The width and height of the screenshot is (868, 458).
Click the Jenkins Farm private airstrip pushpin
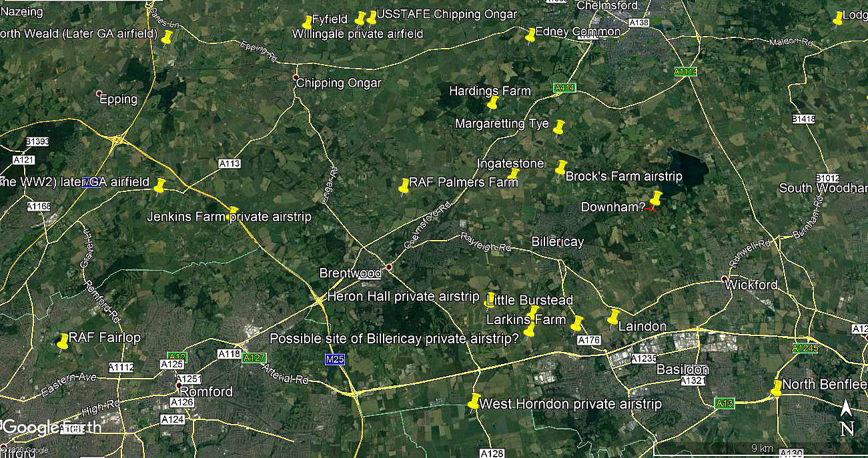coord(233,213)
